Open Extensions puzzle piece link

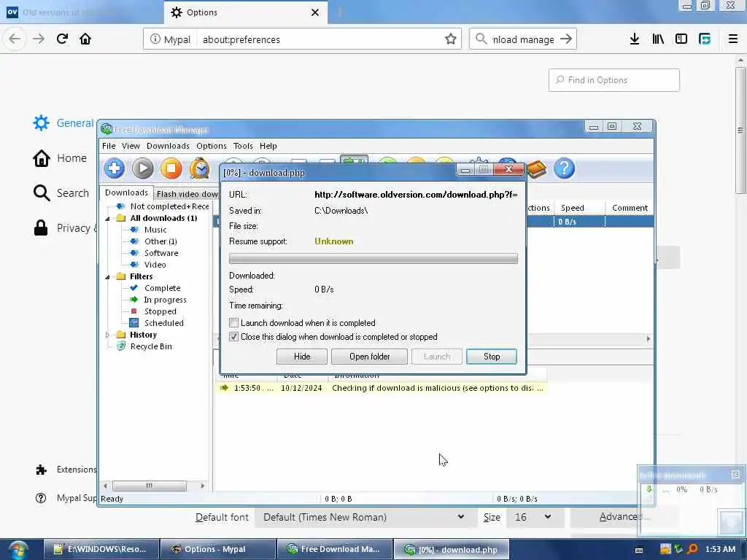click(x=66, y=470)
